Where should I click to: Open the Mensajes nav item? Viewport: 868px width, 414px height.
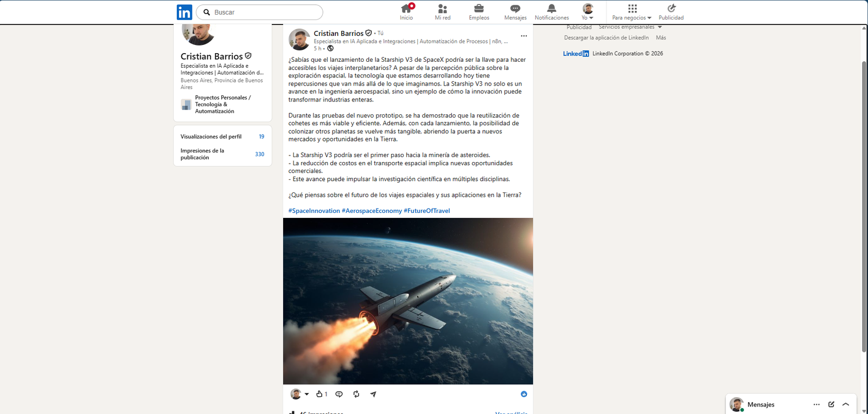pos(515,12)
